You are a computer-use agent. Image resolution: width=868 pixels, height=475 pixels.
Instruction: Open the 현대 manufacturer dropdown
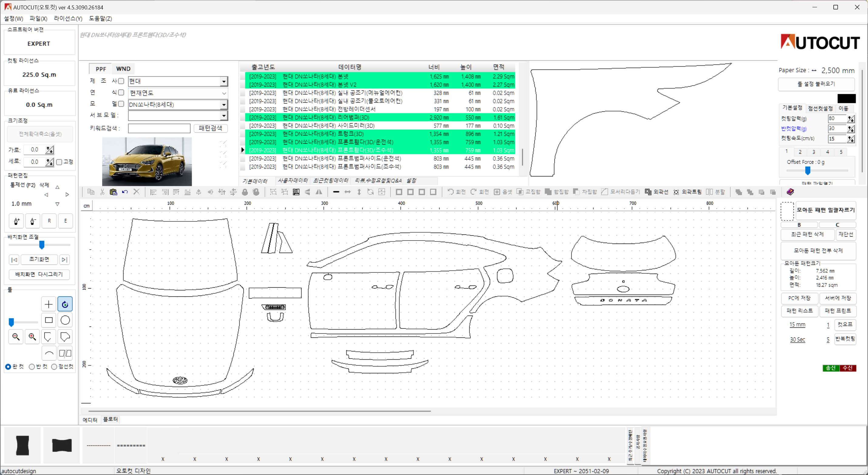click(224, 81)
